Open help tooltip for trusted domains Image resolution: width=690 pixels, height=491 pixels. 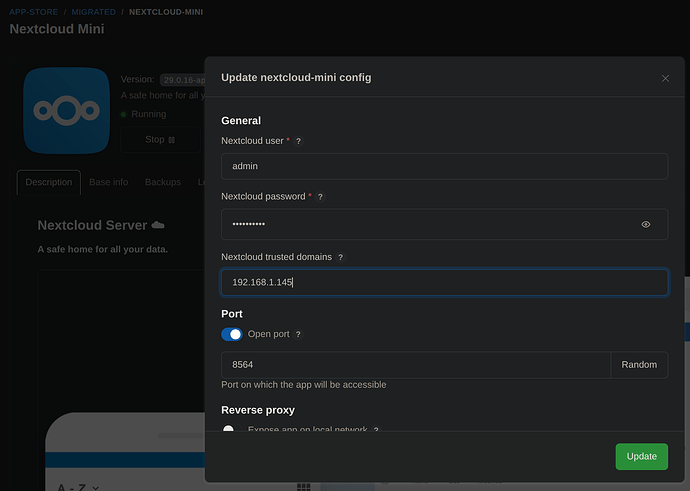coord(340,257)
